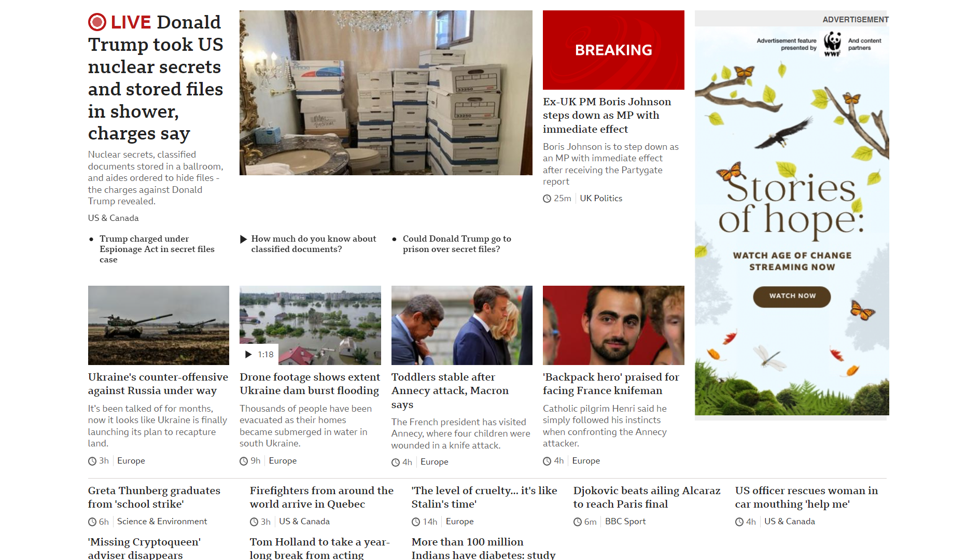Click the play triangle beside classified documents quiz

click(243, 239)
